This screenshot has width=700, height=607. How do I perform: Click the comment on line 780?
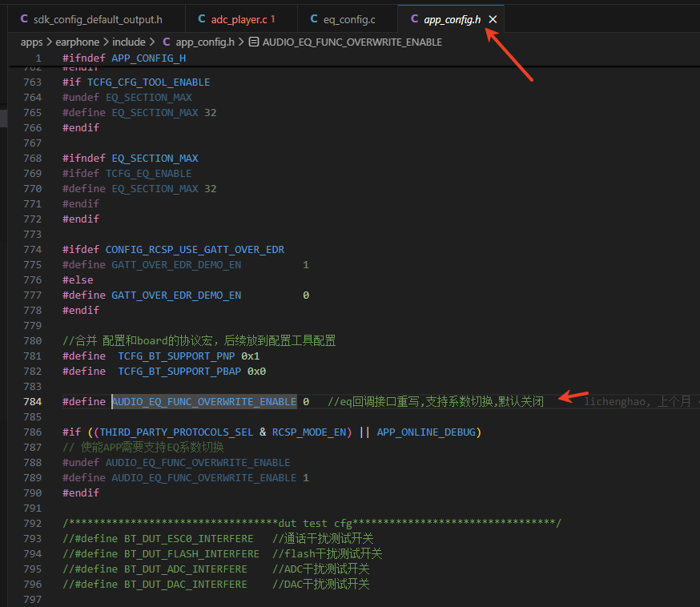pos(199,341)
